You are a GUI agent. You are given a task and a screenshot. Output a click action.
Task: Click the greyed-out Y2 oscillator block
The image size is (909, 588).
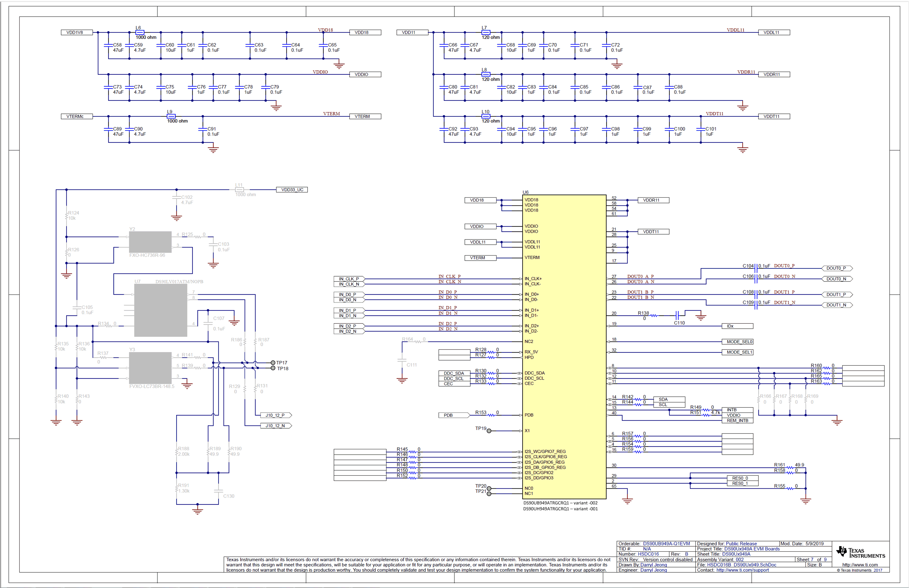point(150,242)
